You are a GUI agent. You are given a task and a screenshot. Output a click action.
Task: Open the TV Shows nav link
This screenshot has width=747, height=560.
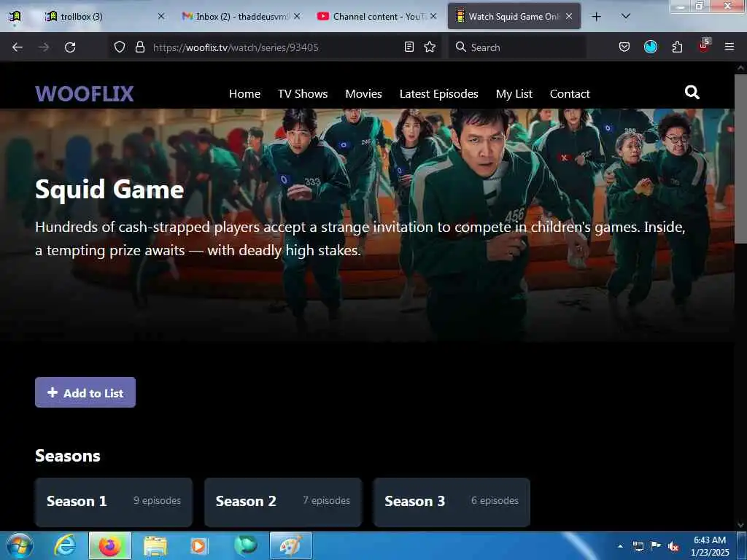[303, 94]
